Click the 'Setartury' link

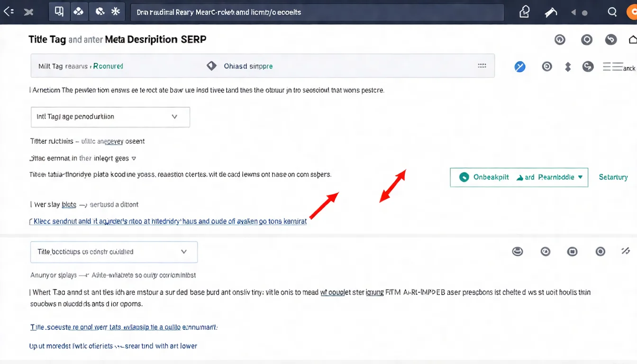(613, 177)
